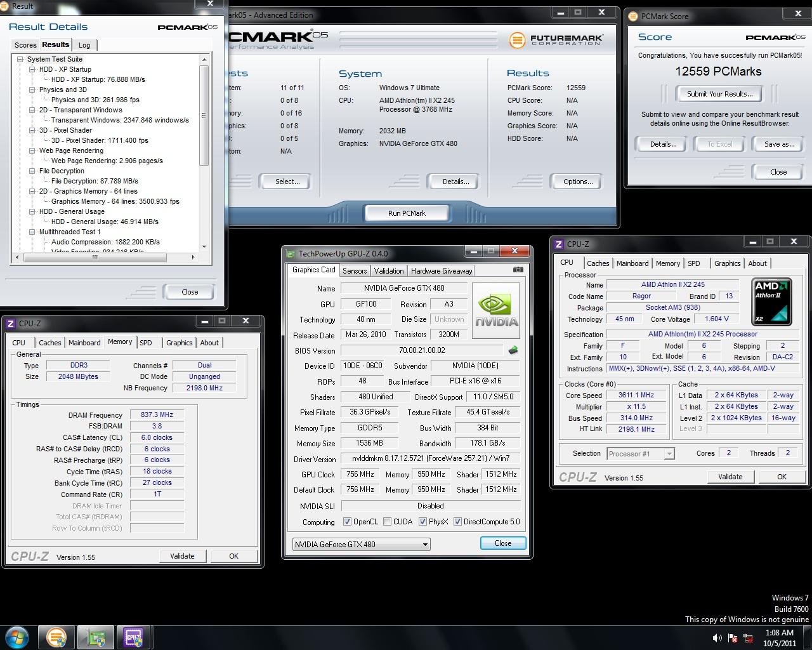Collapse HDD - XP Startup node
Screen dimensions: 812x650
(x=32, y=69)
